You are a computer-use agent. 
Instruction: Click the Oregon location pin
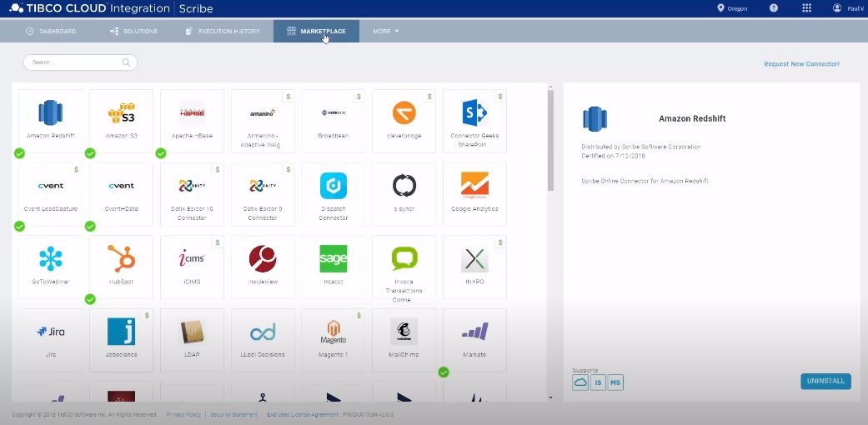click(720, 8)
